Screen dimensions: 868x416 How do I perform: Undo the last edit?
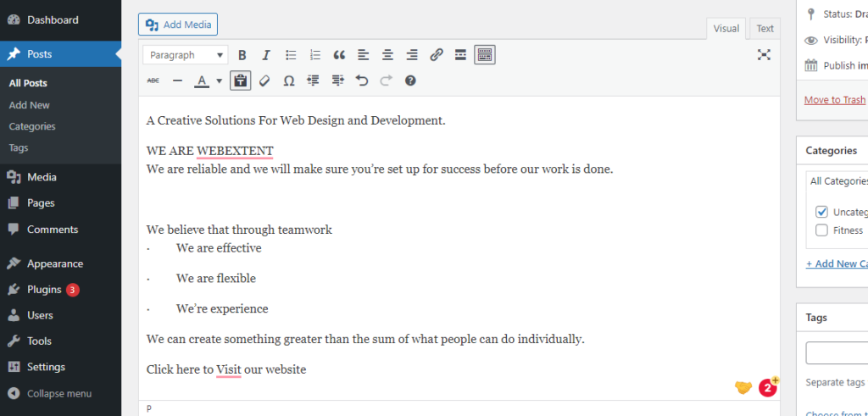[x=361, y=80]
